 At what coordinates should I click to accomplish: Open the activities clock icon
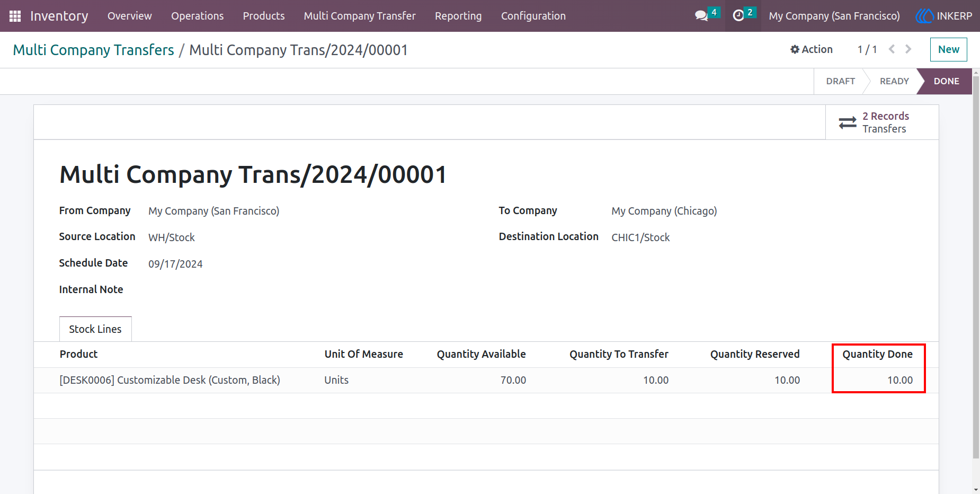pyautogui.click(x=738, y=16)
